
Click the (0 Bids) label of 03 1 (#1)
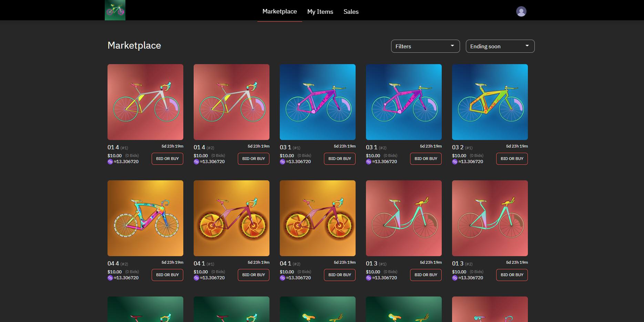pos(304,156)
